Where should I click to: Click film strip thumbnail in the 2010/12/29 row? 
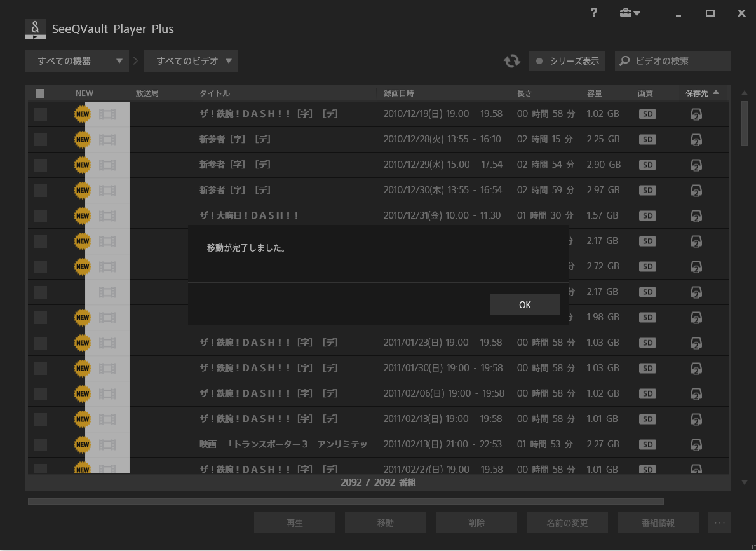[107, 165]
